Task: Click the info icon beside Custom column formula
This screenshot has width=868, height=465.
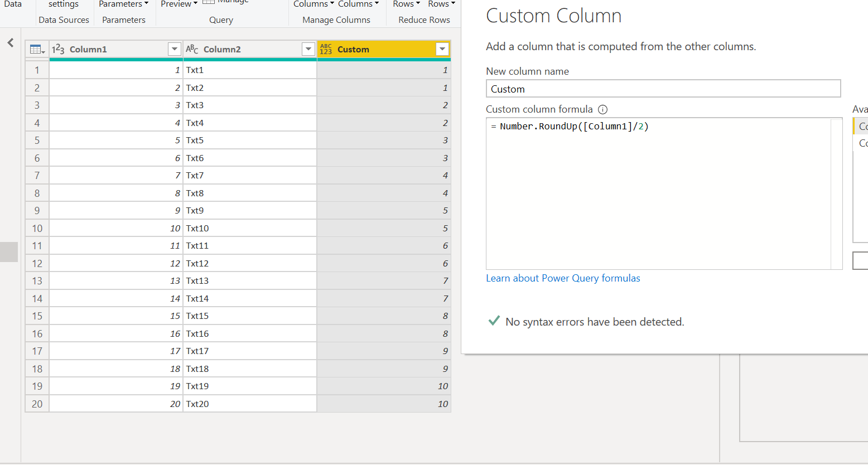Action: pyautogui.click(x=602, y=110)
